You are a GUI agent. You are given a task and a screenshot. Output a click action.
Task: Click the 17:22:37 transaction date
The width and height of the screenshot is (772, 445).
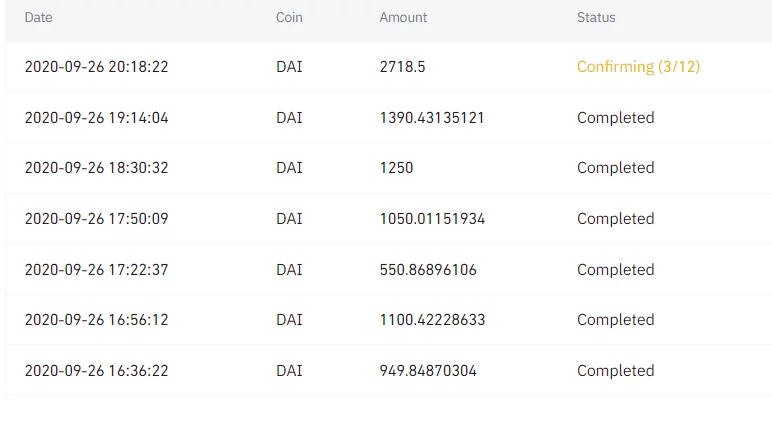(96, 270)
